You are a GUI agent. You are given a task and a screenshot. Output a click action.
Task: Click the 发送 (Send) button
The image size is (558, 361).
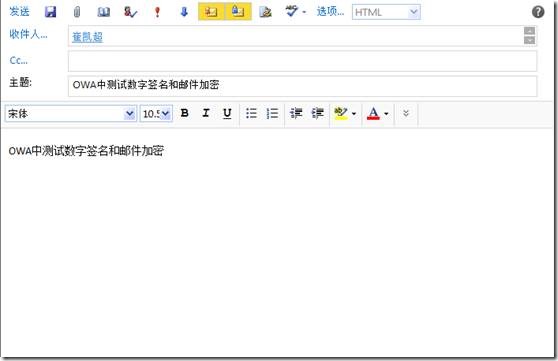[19, 12]
